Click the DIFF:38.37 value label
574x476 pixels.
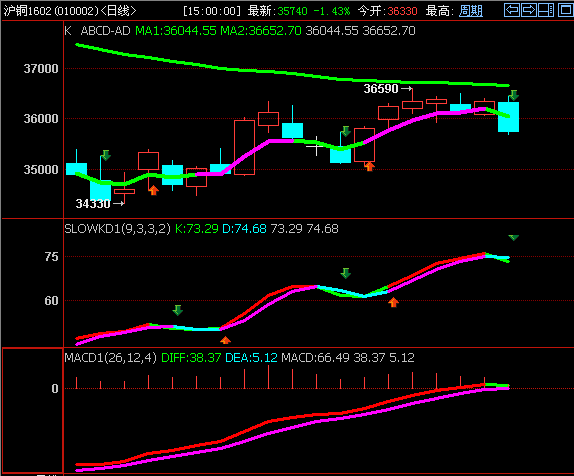(191, 357)
